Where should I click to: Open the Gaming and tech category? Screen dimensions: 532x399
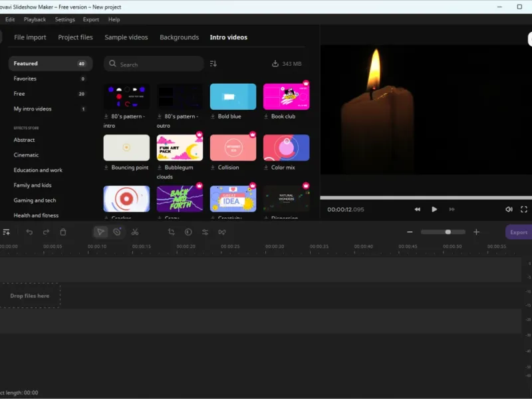[35, 201]
